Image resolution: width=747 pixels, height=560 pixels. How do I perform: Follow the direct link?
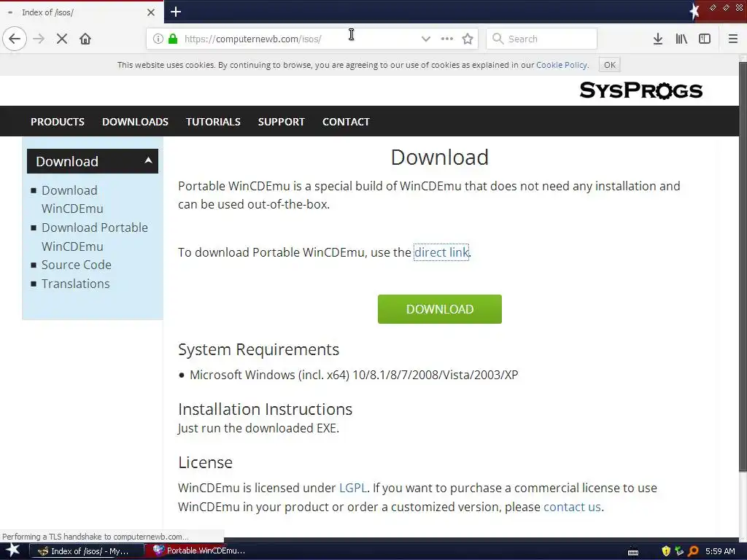tap(441, 252)
